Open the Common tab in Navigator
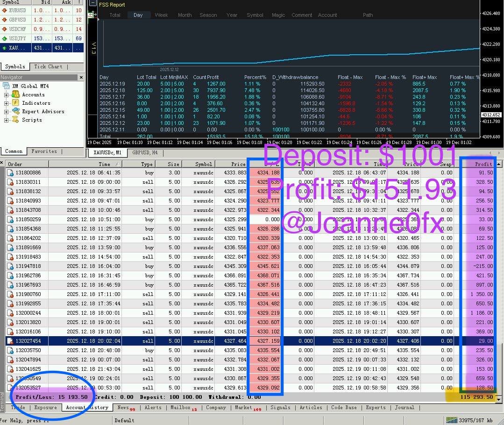This screenshot has width=504, height=425. click(14, 151)
